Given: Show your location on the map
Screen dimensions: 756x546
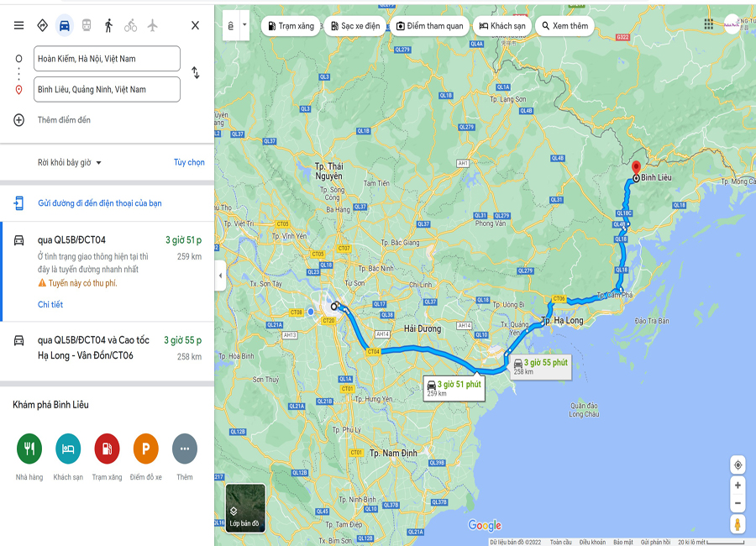Looking at the screenshot, I should (x=738, y=465).
